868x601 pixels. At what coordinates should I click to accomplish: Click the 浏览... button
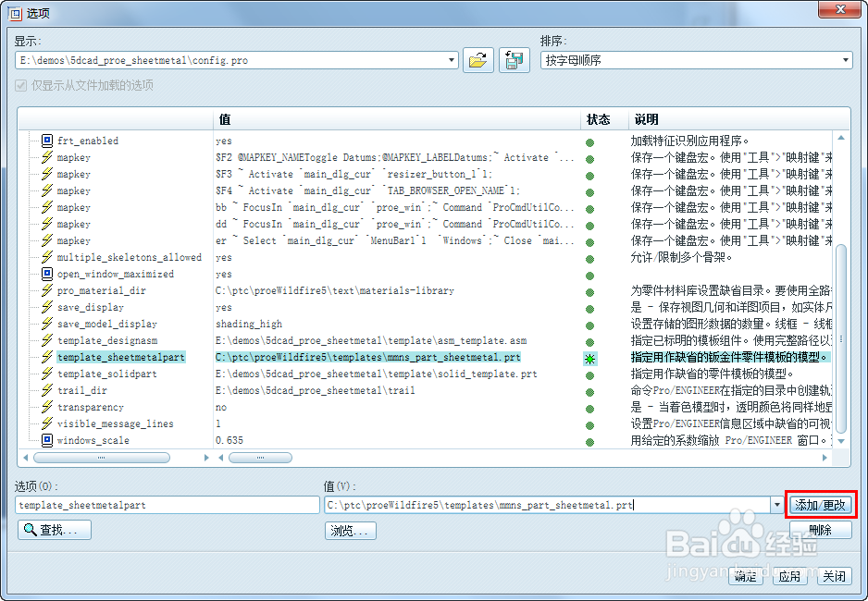pos(351,530)
